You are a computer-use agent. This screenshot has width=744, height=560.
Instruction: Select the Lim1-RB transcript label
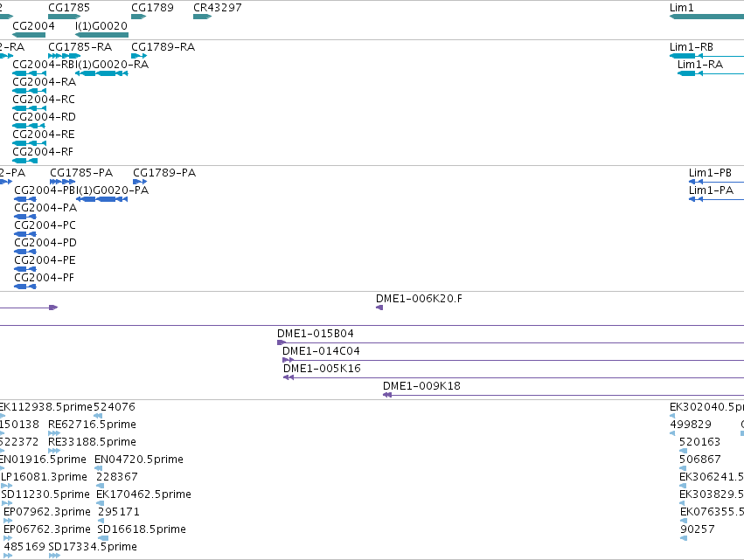pyautogui.click(x=692, y=47)
